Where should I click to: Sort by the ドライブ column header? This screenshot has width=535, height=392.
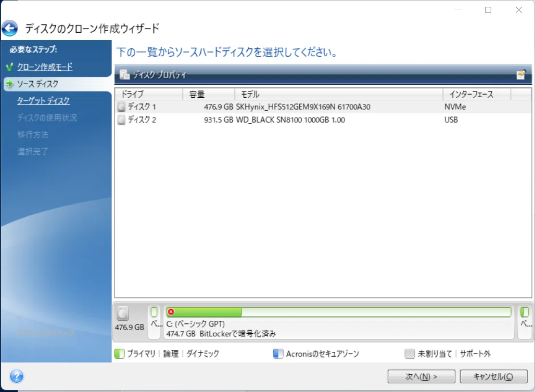[149, 94]
